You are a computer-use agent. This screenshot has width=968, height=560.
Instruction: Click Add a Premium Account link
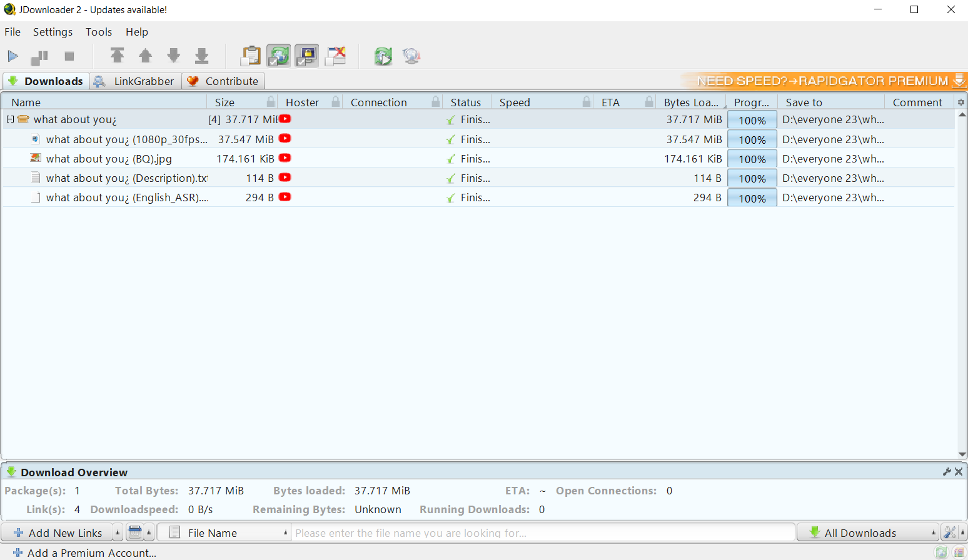point(84,552)
